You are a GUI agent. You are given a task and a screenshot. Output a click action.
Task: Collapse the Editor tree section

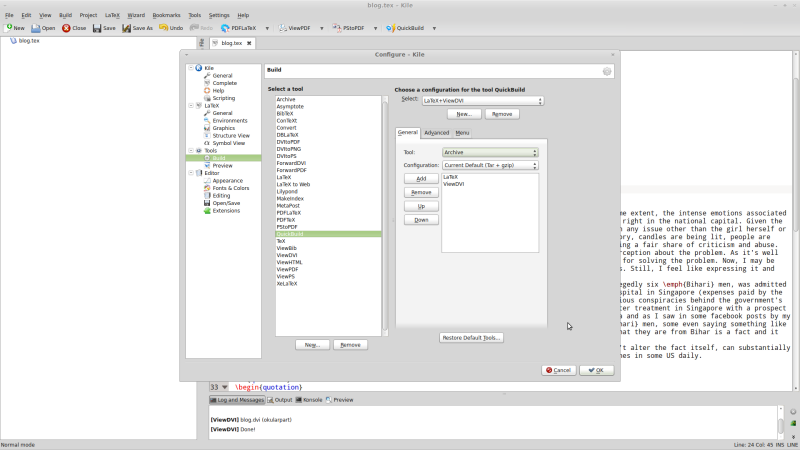point(191,173)
